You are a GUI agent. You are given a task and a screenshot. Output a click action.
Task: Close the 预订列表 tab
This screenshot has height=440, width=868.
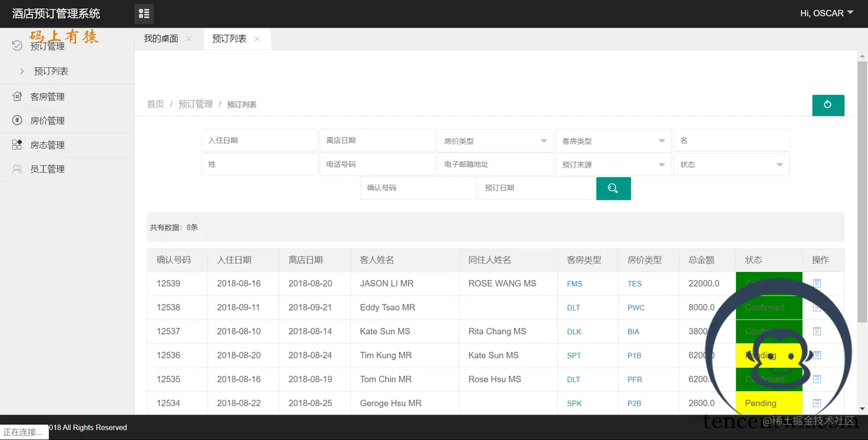pos(257,39)
